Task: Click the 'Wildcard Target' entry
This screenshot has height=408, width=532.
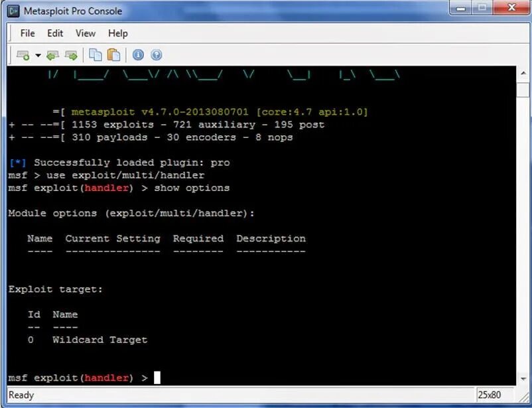Action: click(100, 340)
